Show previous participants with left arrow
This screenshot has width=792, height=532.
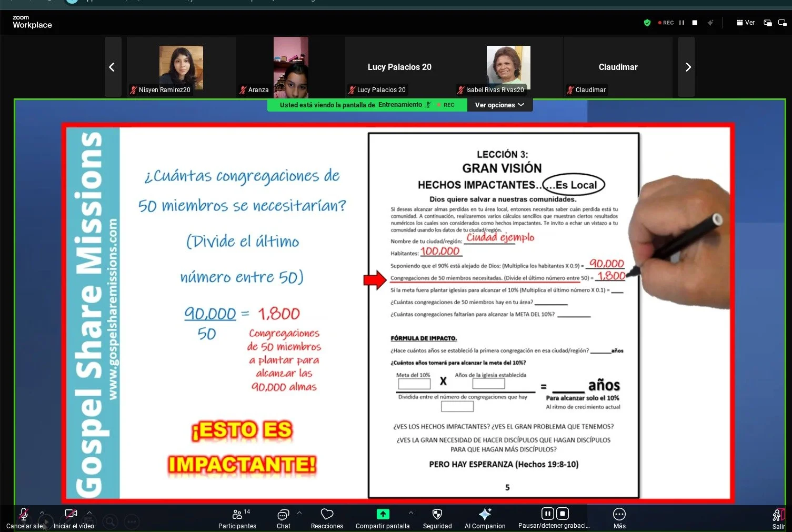tap(112, 67)
